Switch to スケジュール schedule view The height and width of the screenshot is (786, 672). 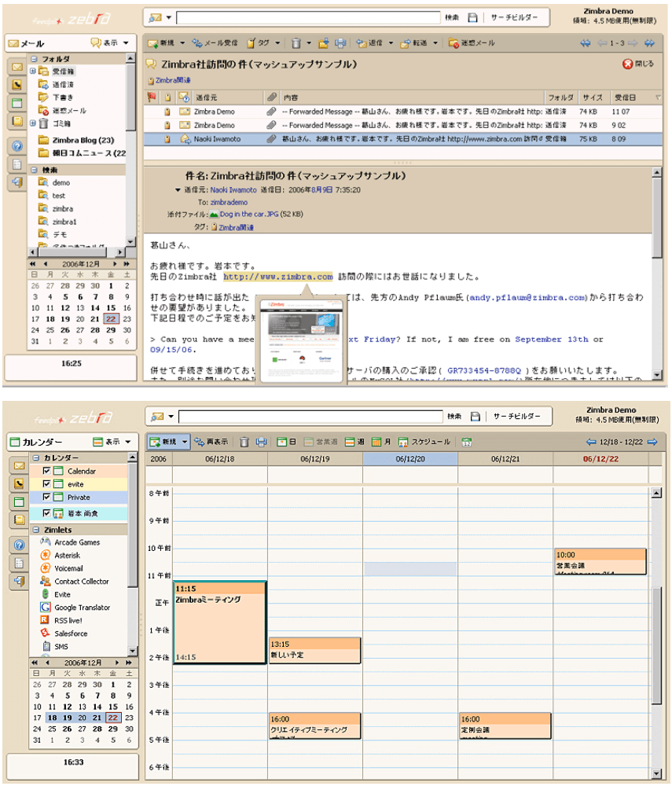[424, 442]
